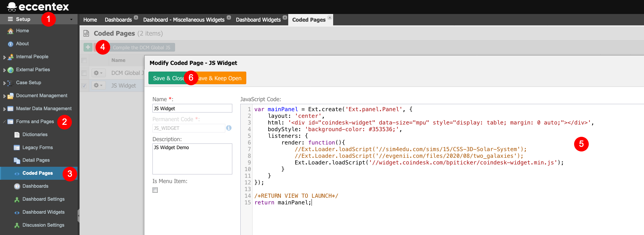Click the Dictionaries page icon
The image size is (644, 235).
coord(17,135)
